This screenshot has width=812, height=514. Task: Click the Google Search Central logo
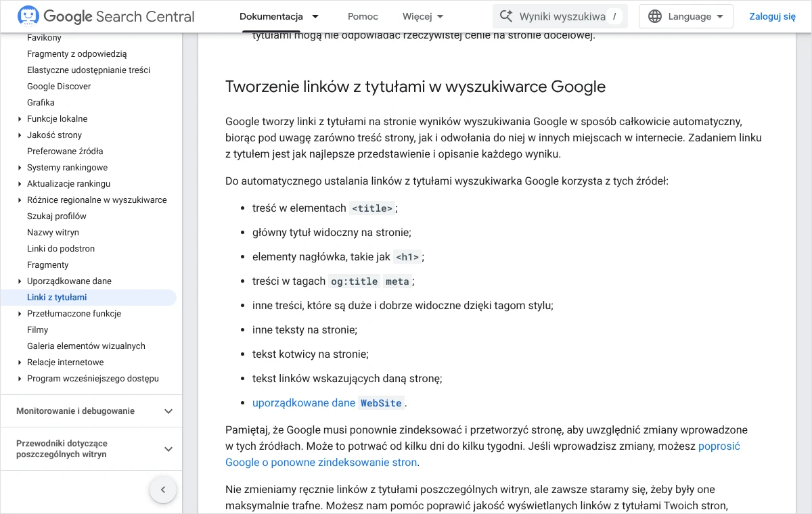(x=106, y=16)
